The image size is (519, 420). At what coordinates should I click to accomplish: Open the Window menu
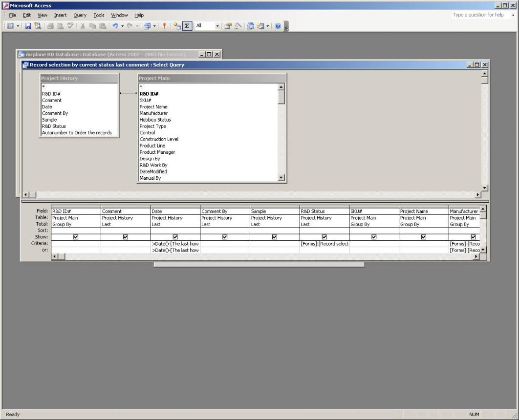[x=119, y=15]
